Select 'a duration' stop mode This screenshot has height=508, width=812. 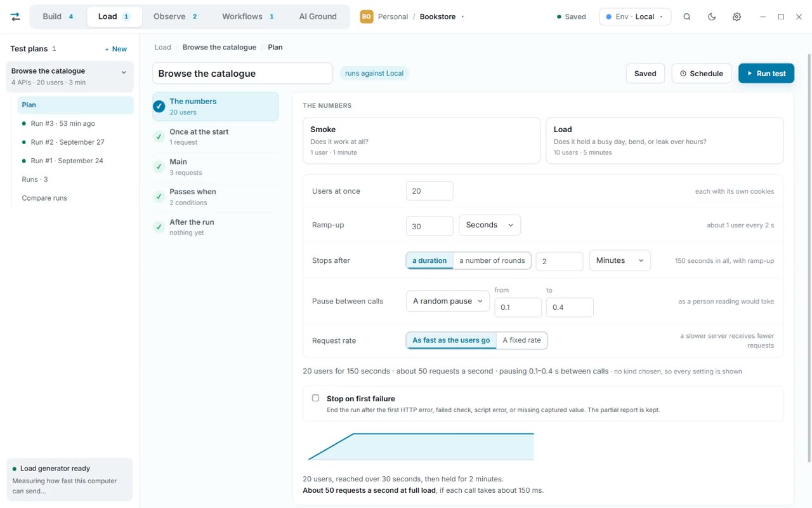(x=429, y=260)
